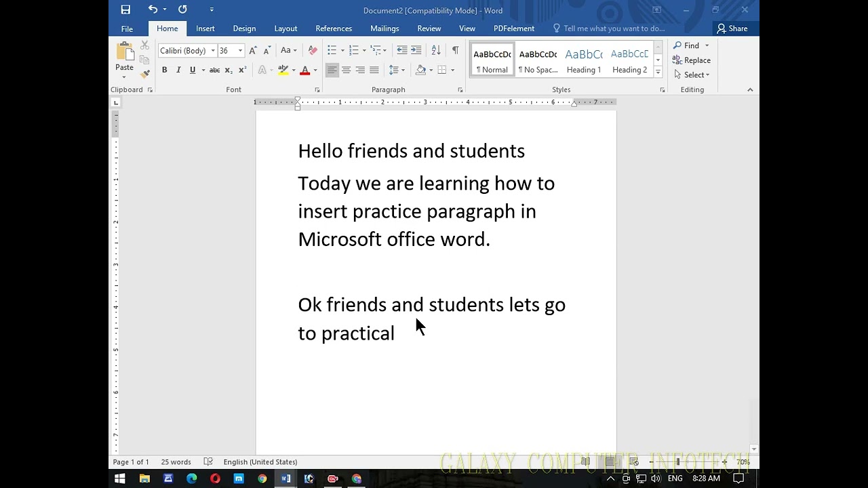The height and width of the screenshot is (488, 868).
Task: Open the Select dropdown
Action: (692, 75)
